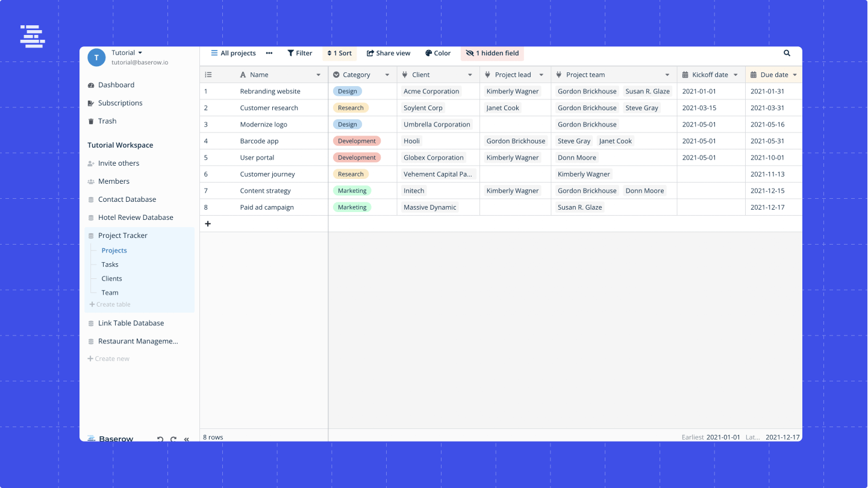Click the Tutorial workspace avatar
Screen dimensions: 868x488
(x=96, y=57)
